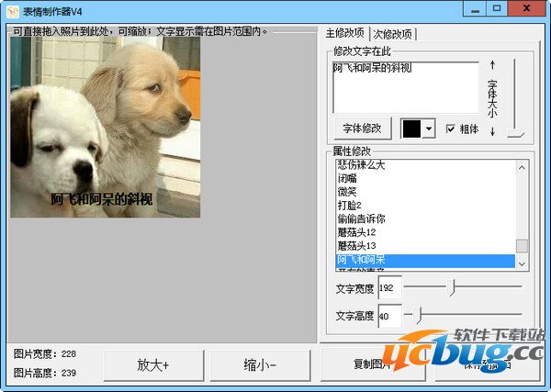Pick 打脸2 in the template list
The width and height of the screenshot is (551, 392).
click(x=350, y=206)
